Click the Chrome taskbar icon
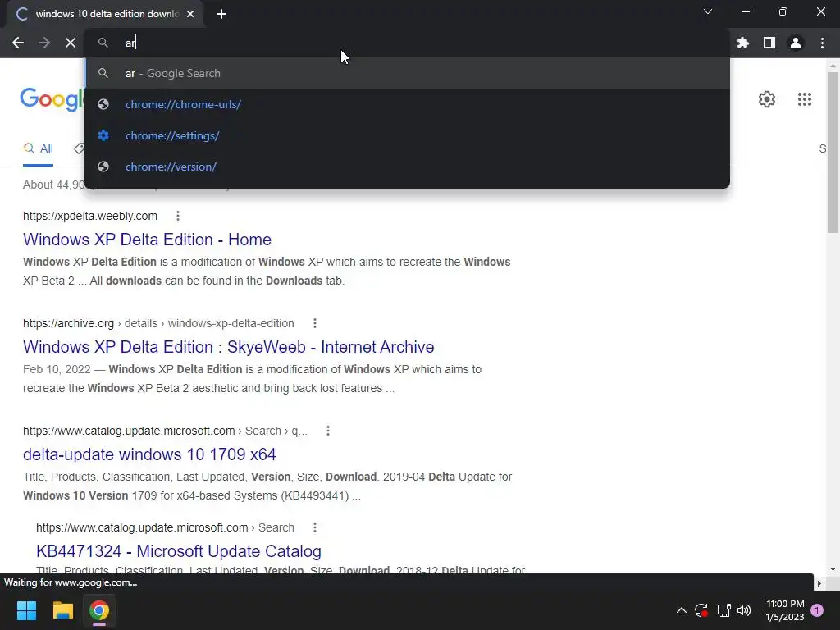This screenshot has height=630, width=840. pyautogui.click(x=99, y=610)
